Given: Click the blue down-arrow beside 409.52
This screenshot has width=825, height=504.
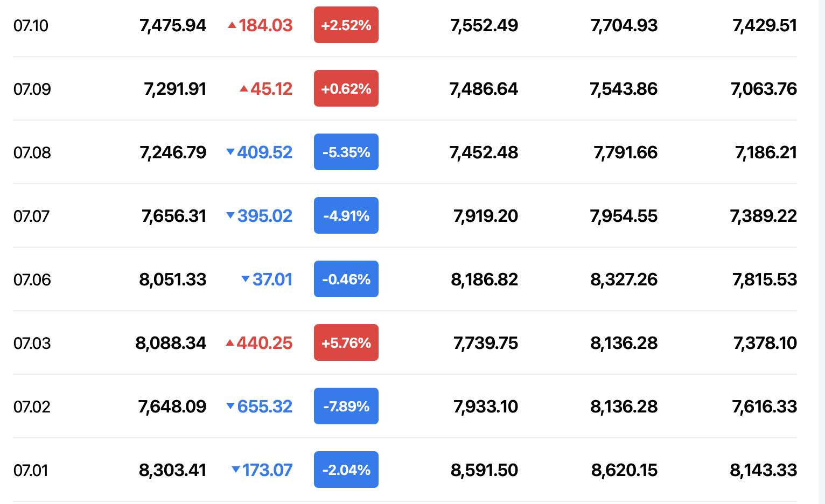Looking at the screenshot, I should pyautogui.click(x=230, y=152).
